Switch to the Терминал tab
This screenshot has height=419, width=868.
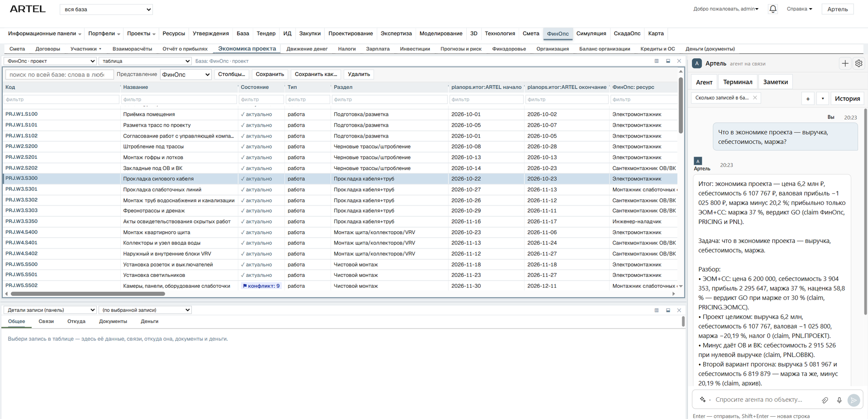[737, 82]
